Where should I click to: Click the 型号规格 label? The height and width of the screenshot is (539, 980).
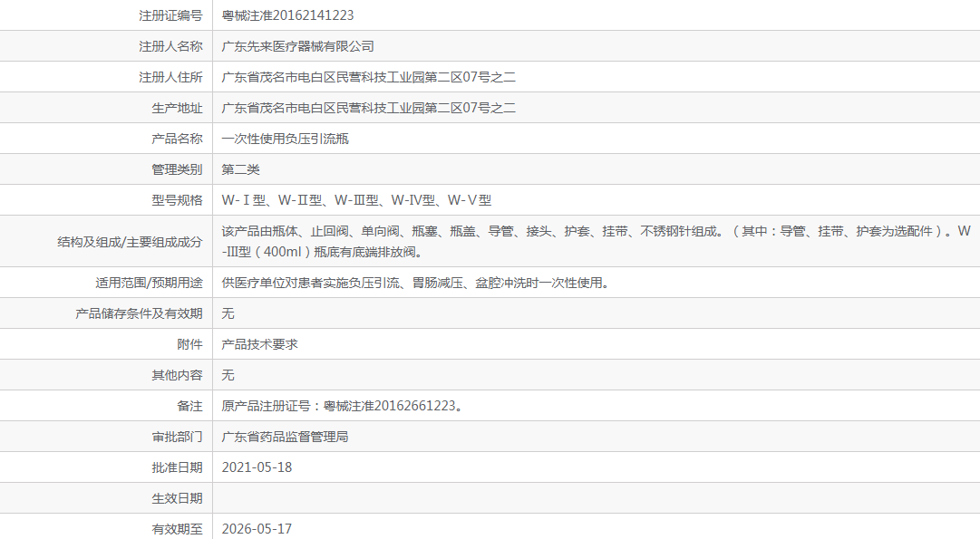pos(177,200)
